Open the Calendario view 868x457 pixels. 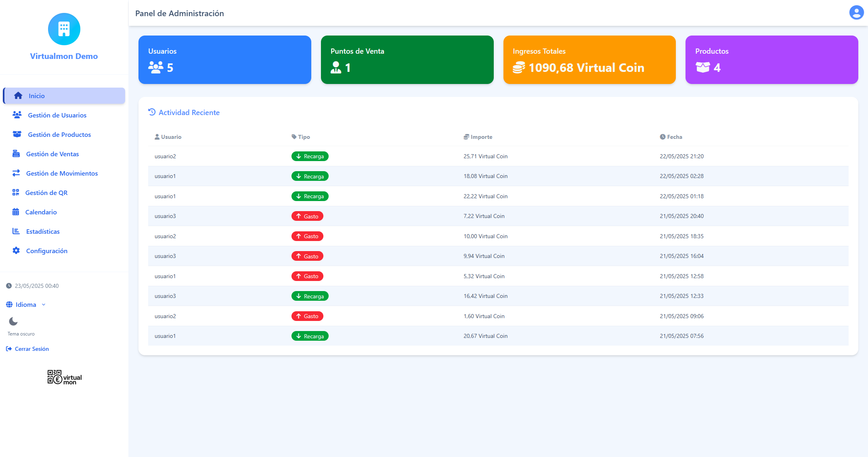(x=41, y=212)
